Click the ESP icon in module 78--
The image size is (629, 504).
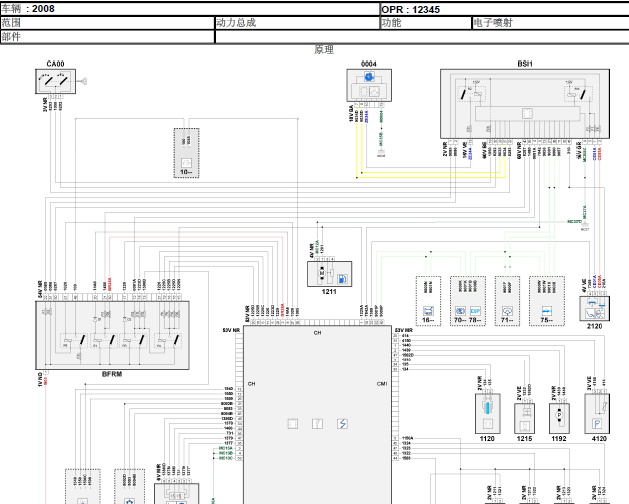click(475, 311)
